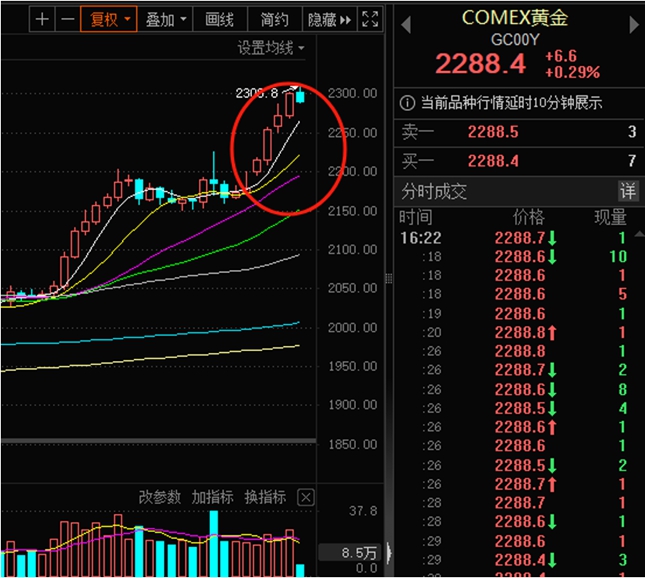Toggle fullscreen chart icon
This screenshot has height=578, width=645.
(x=370, y=19)
